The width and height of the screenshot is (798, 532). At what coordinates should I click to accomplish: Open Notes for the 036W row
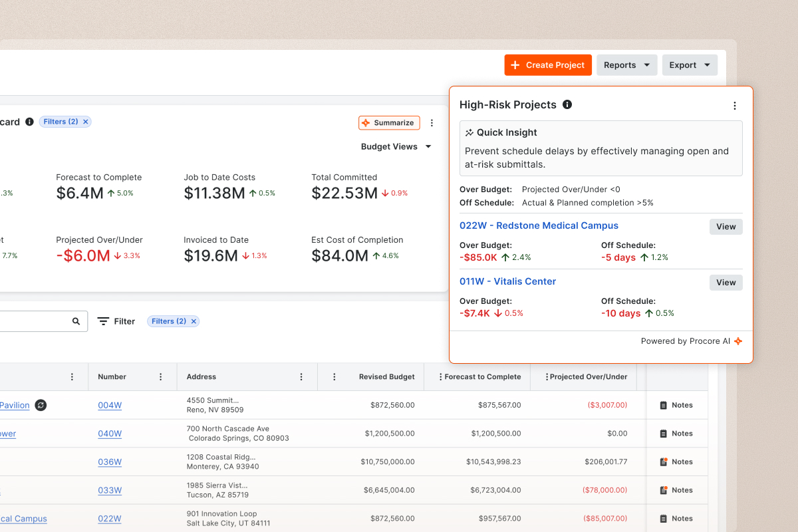pos(676,462)
